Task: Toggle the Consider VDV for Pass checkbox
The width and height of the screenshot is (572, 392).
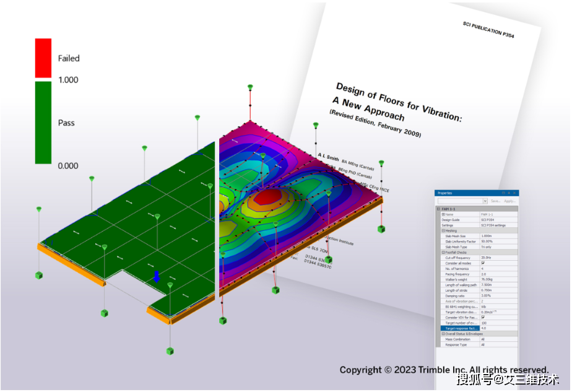Action: (483, 318)
